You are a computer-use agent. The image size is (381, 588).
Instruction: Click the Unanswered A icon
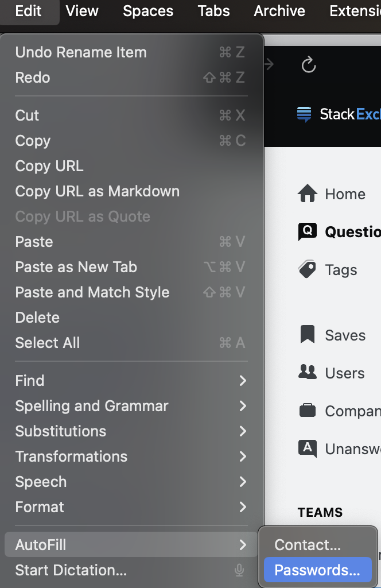(x=308, y=448)
